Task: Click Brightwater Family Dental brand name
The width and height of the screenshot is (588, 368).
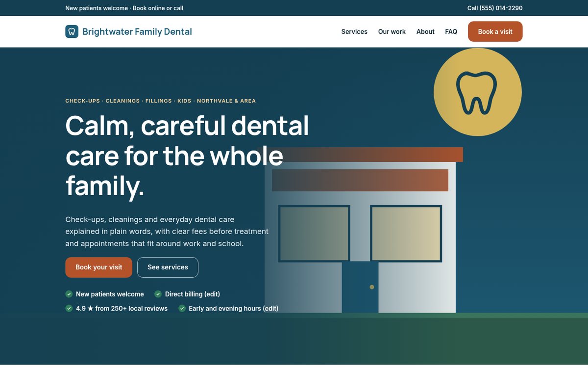Action: click(137, 31)
